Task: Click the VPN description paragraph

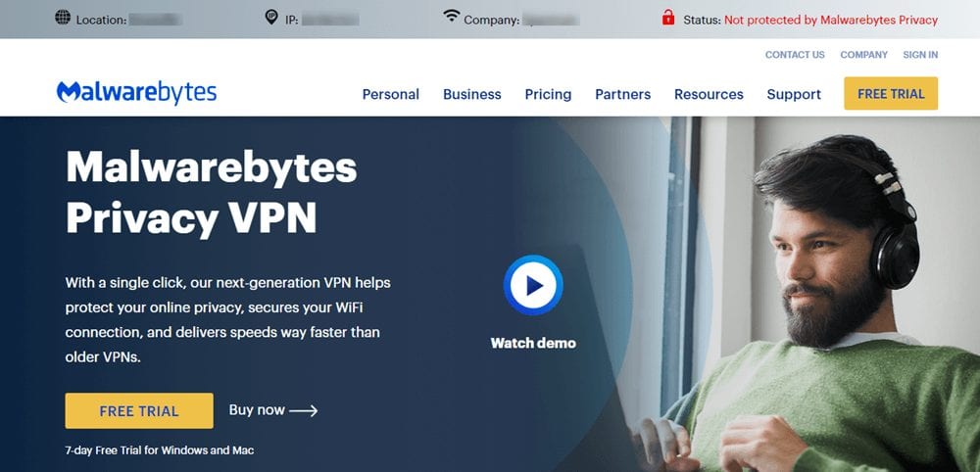Action: point(228,320)
